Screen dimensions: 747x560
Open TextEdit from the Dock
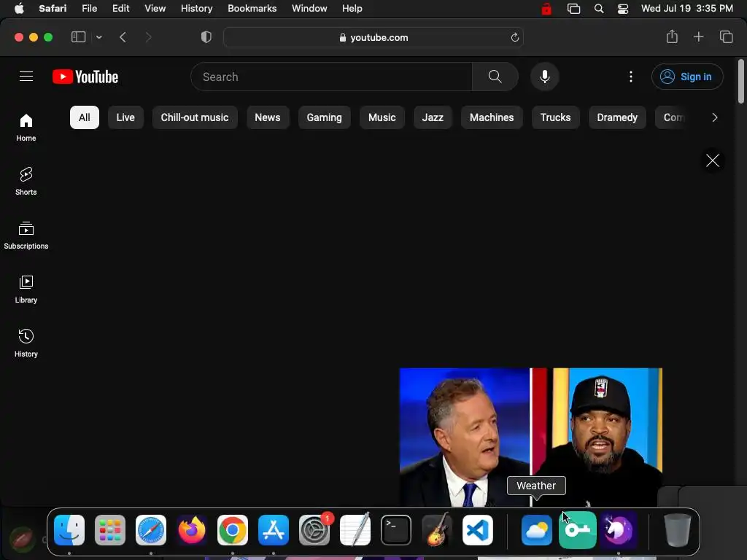click(x=355, y=529)
